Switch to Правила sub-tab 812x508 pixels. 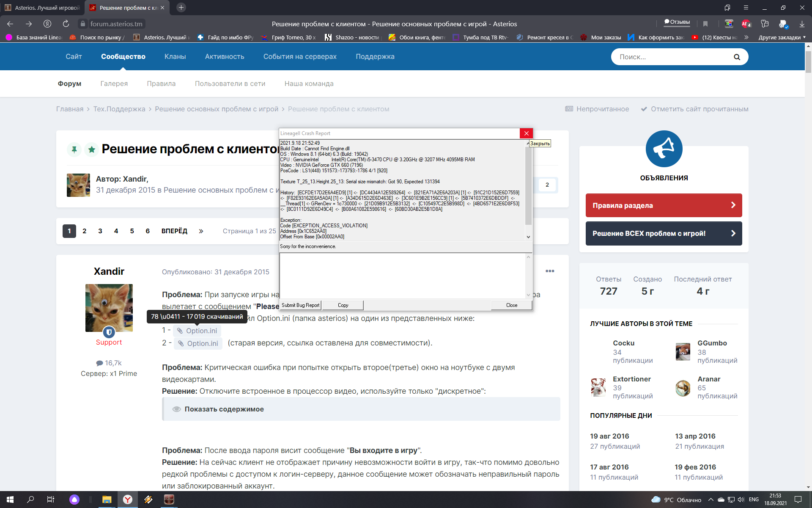point(161,84)
